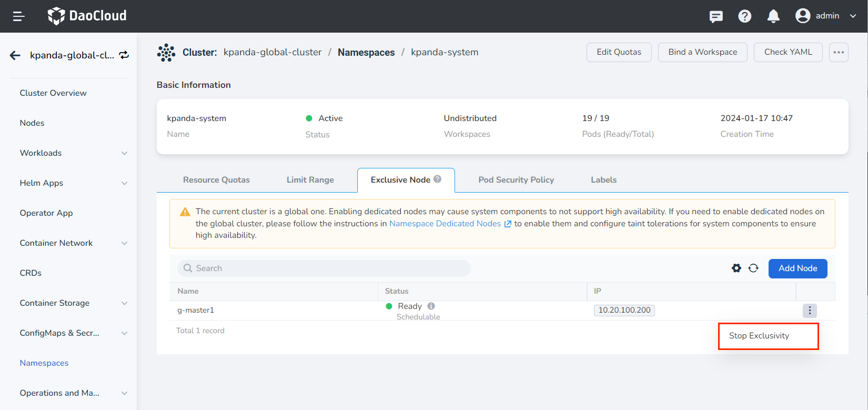Image resolution: width=868 pixels, height=410 pixels.
Task: Switch to the Resource Quotas tab
Action: coord(216,180)
